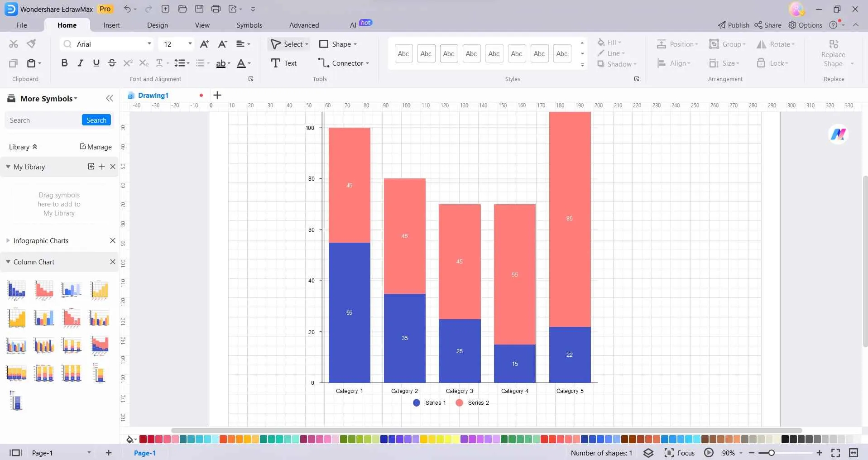Viewport: 868px width, 460px height.
Task: Toggle bold formatting
Action: point(64,63)
